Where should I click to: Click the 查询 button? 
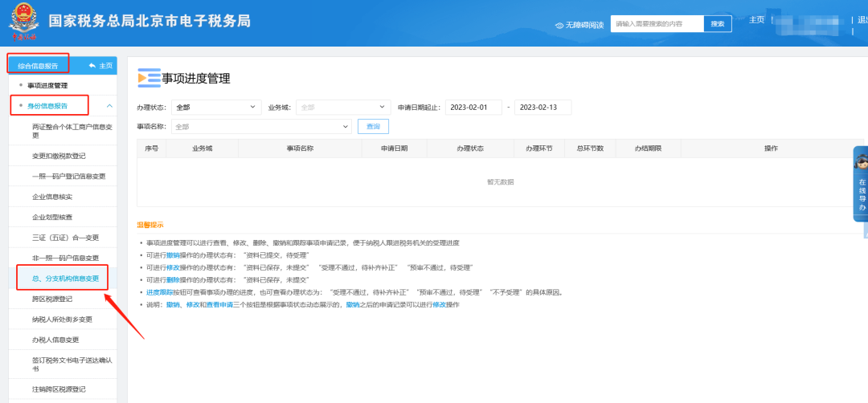tap(373, 127)
